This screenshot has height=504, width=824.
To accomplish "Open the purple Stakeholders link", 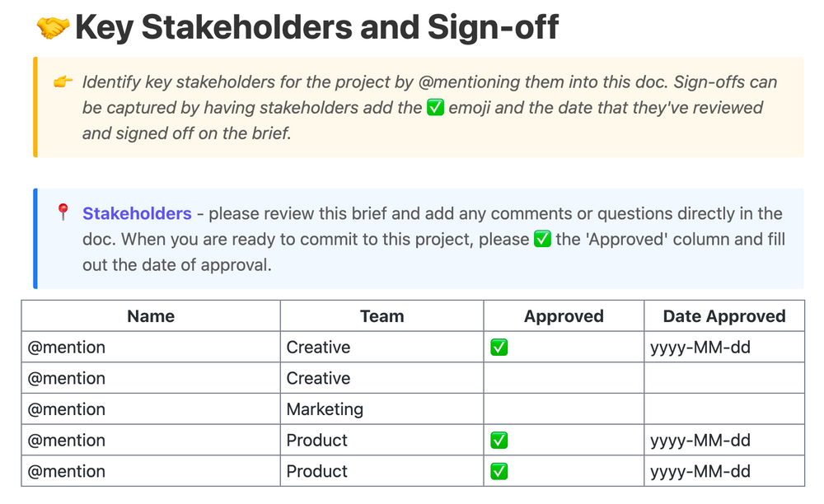I will pyautogui.click(x=137, y=214).
